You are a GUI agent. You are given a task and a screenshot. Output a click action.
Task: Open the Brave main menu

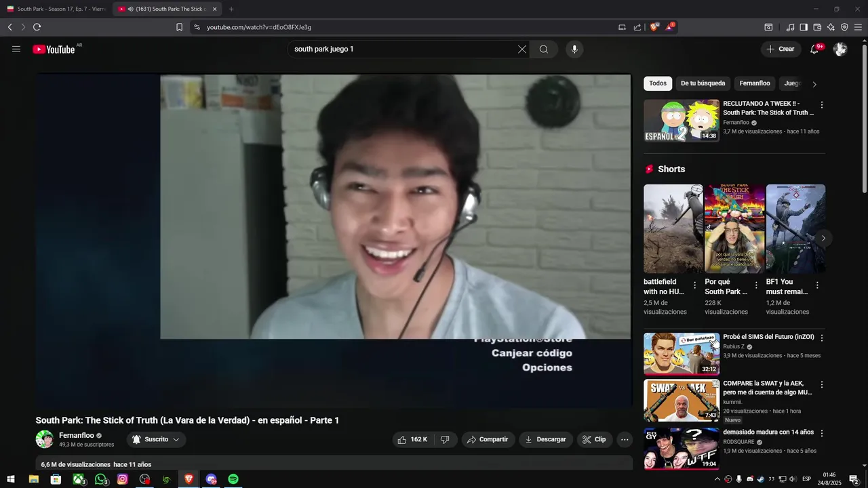click(x=858, y=27)
